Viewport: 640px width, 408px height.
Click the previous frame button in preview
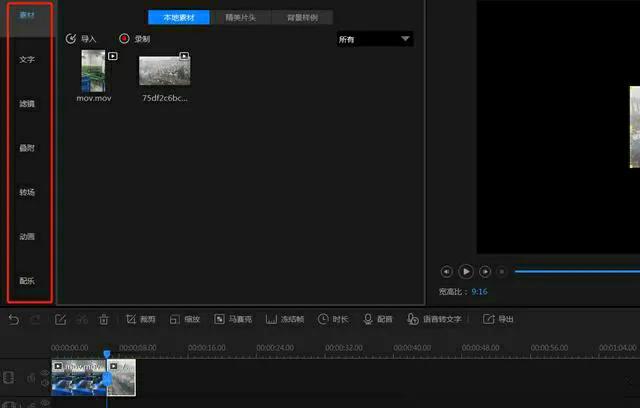pyautogui.click(x=447, y=272)
